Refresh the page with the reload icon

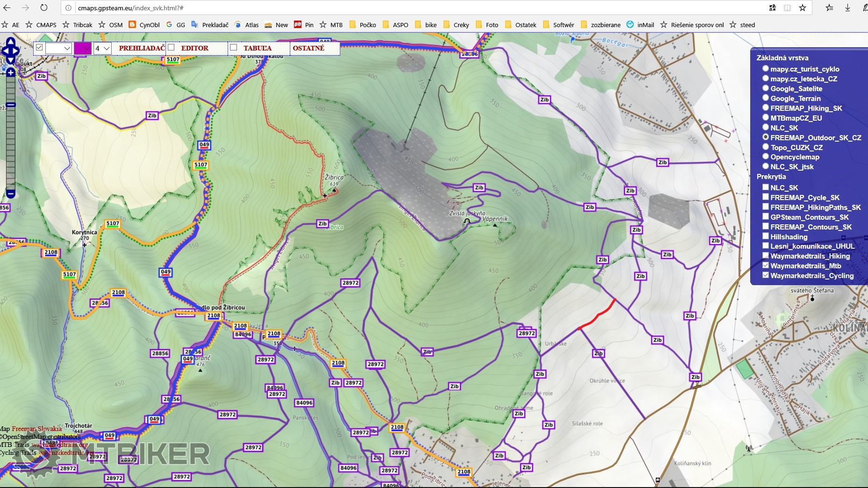click(43, 8)
